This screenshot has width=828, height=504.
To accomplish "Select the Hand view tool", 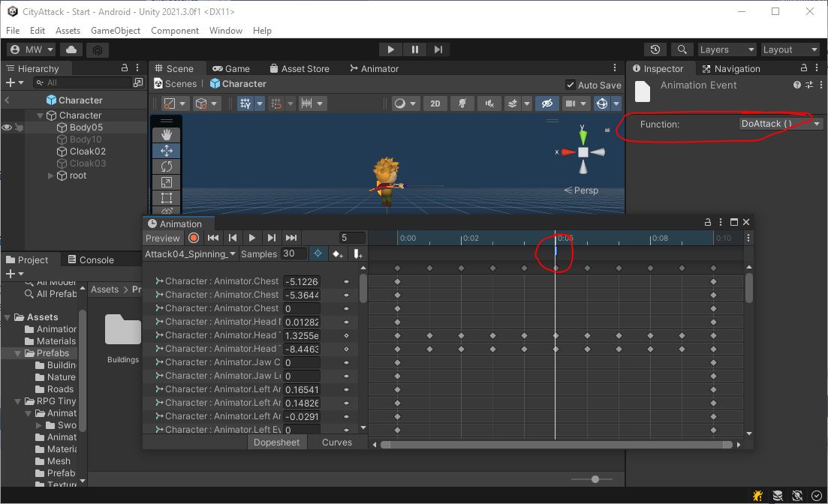I will coord(166,135).
